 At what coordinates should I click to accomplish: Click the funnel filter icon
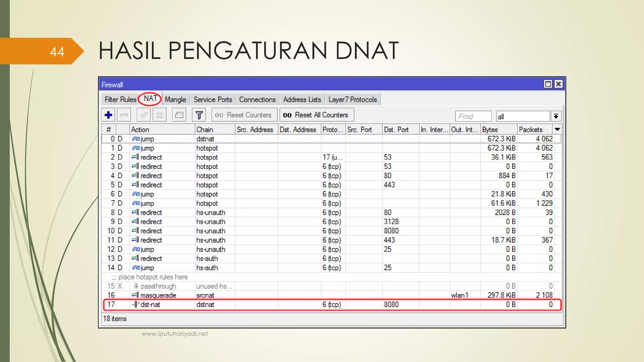[x=199, y=115]
